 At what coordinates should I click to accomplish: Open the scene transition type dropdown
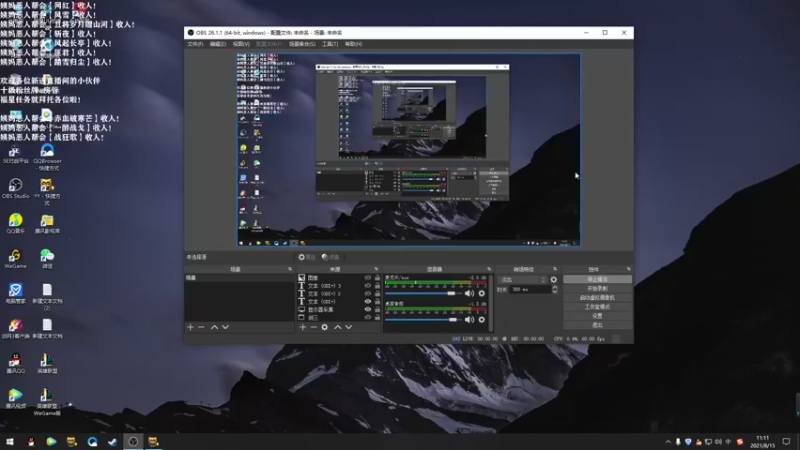pyautogui.click(x=522, y=280)
